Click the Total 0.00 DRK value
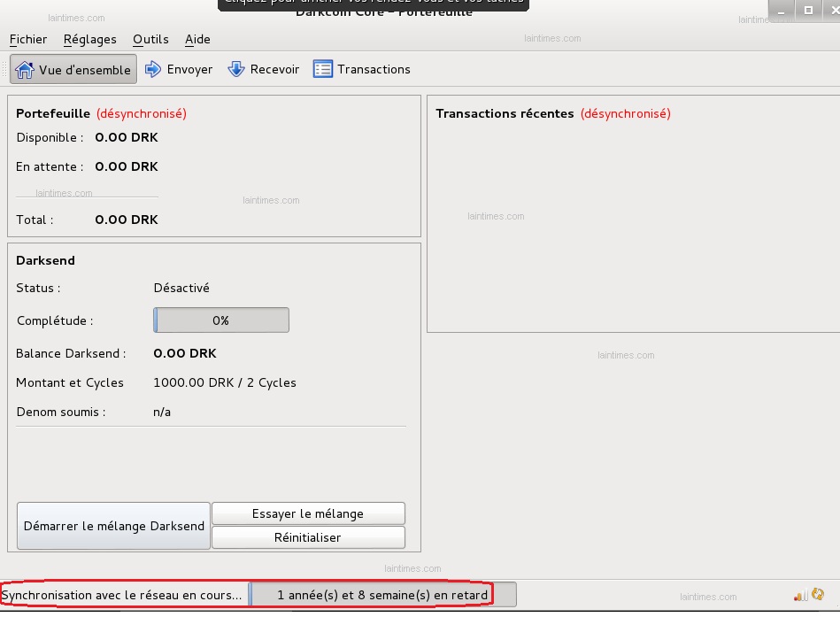840x617 pixels. pyautogui.click(x=127, y=220)
